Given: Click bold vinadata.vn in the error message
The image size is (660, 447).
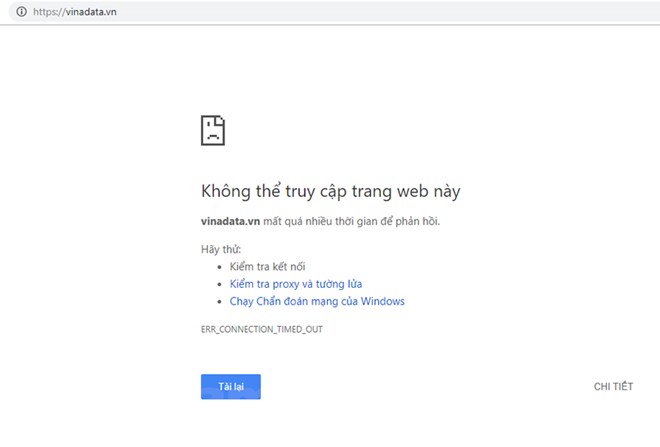Looking at the screenshot, I should 230,221.
